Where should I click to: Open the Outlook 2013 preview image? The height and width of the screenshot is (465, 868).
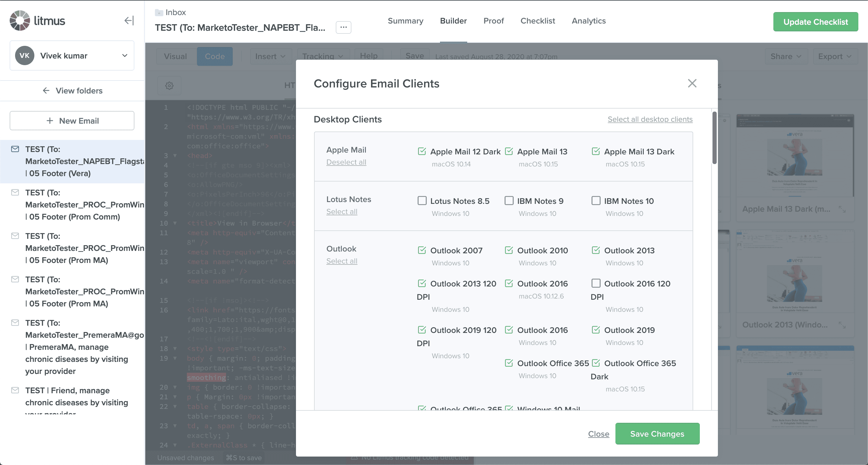pyautogui.click(x=795, y=272)
